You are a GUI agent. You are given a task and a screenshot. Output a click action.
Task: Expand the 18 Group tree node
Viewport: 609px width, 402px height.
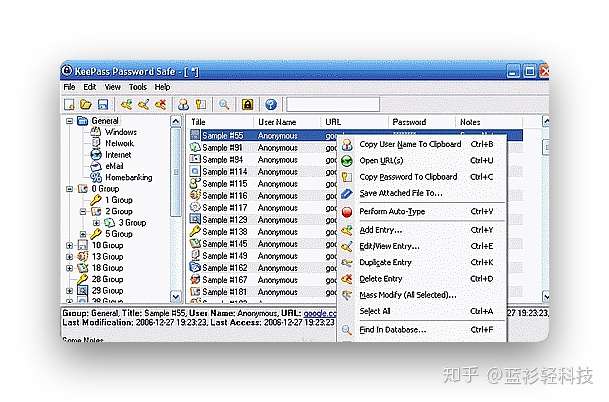(x=70, y=268)
